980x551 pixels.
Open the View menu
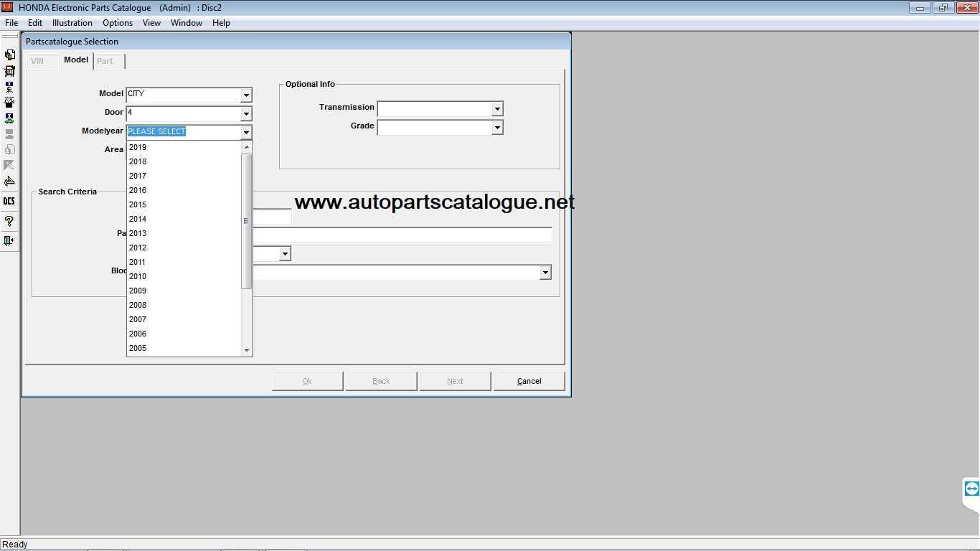tap(151, 23)
